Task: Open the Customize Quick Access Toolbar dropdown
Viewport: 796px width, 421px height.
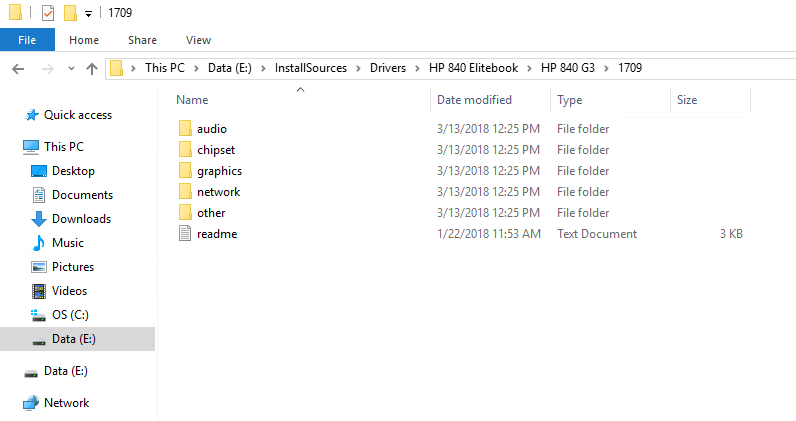Action: click(88, 14)
